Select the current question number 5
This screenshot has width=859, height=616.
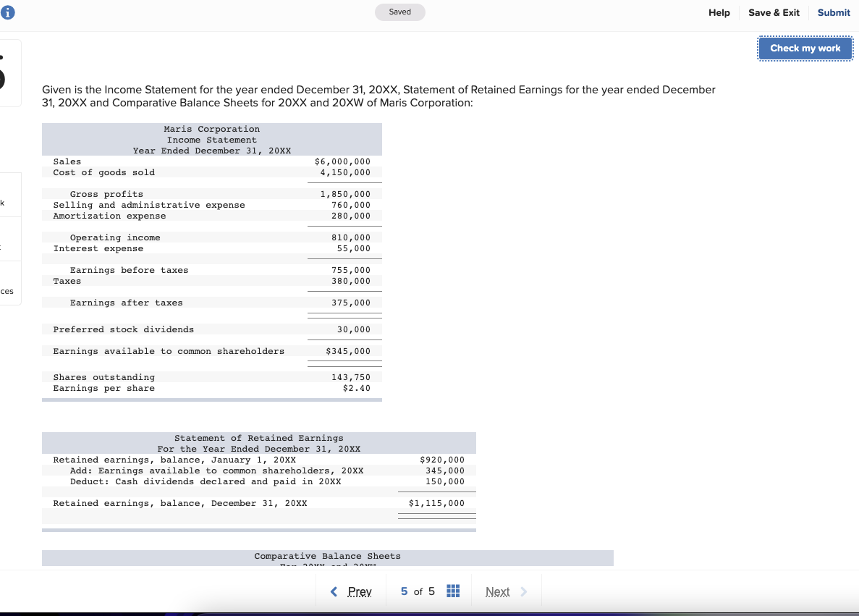[403, 591]
